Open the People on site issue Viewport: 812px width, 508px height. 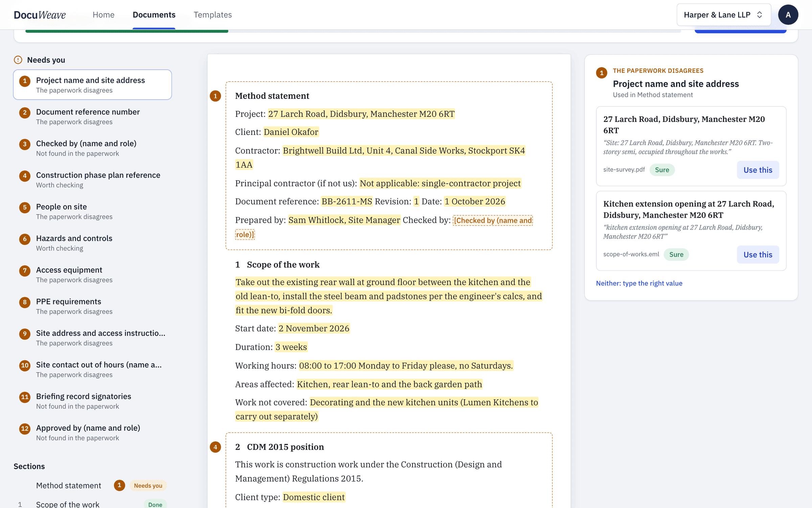tap(92, 211)
